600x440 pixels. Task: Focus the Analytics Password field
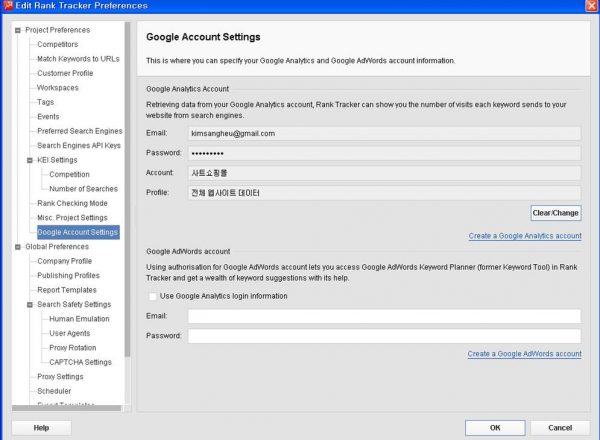click(x=384, y=153)
